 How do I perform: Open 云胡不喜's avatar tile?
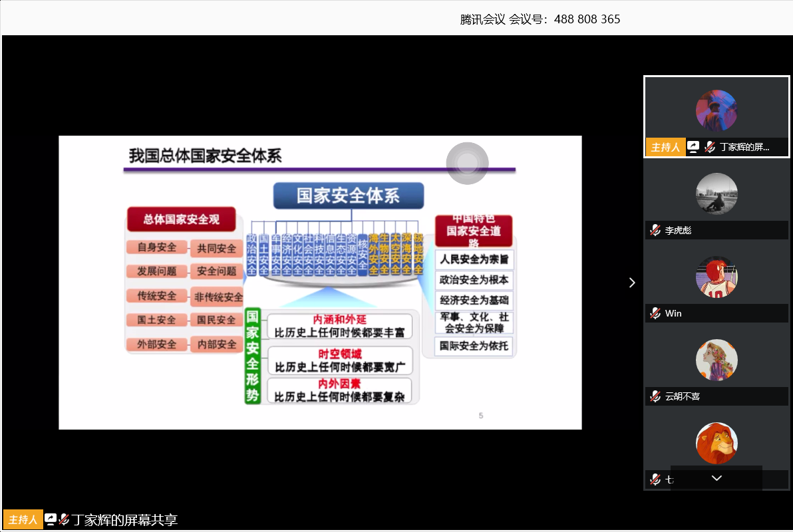[716, 360]
